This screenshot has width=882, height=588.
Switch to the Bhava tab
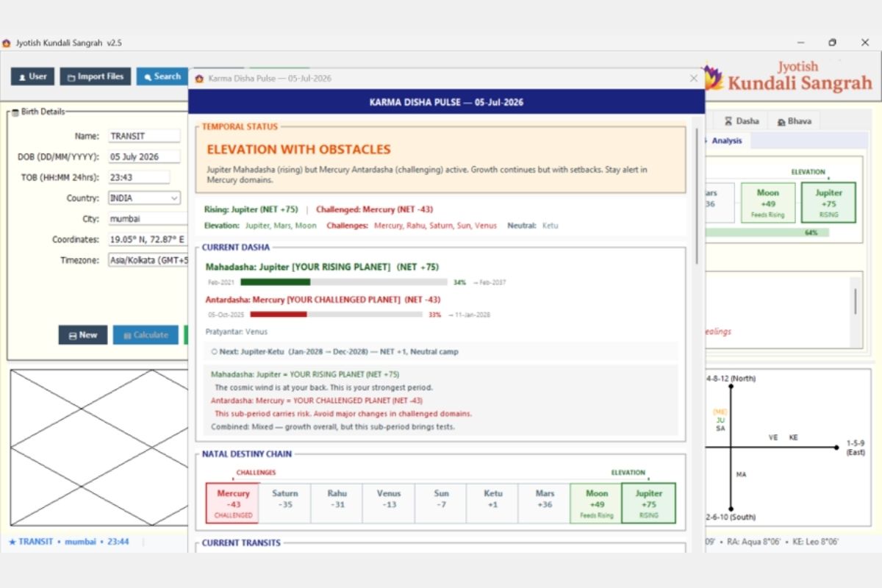[x=793, y=121]
